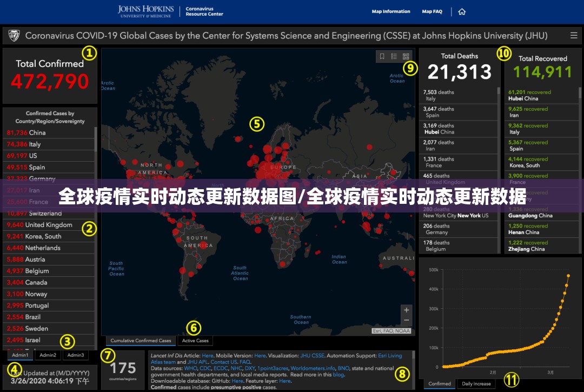Show the map legend list icon
The image size is (584, 392).
click(x=394, y=56)
